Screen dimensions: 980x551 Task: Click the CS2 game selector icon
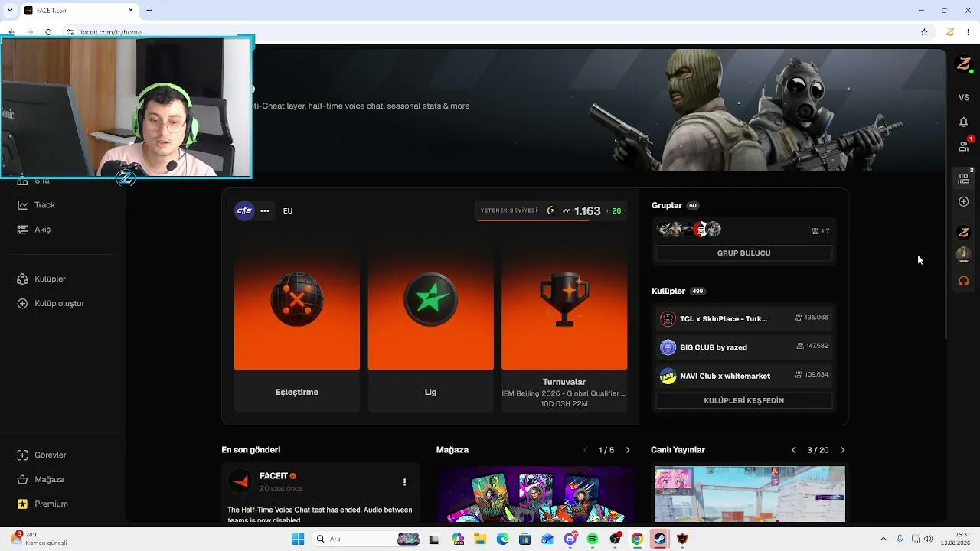(244, 210)
